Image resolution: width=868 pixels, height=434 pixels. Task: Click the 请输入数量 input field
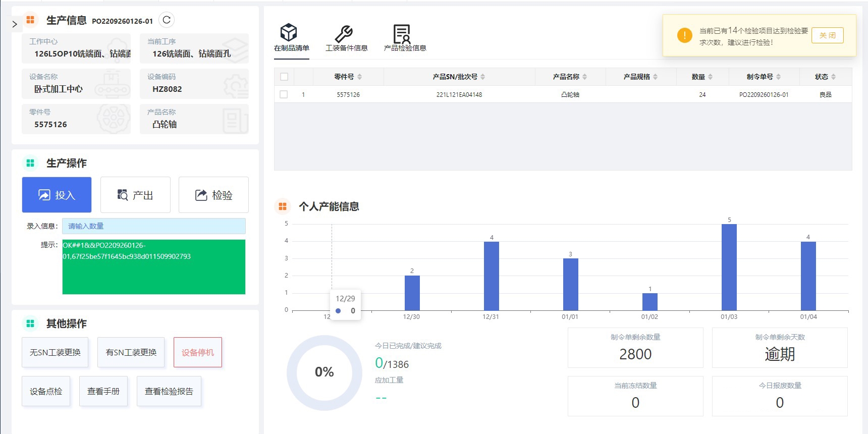point(153,226)
